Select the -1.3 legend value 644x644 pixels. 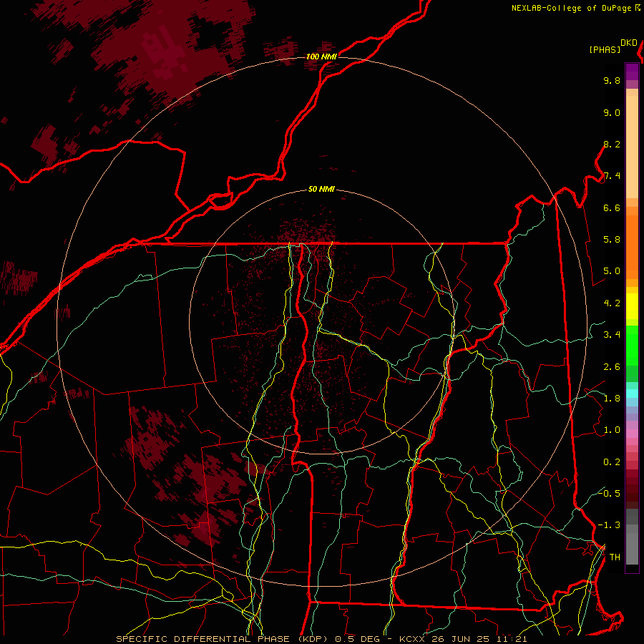[609, 526]
